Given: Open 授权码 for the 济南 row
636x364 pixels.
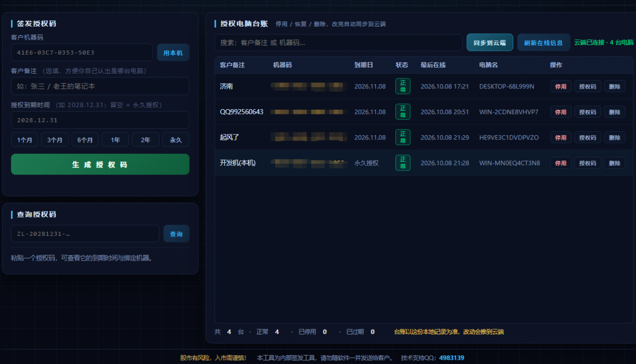Looking at the screenshot, I should 588,86.
